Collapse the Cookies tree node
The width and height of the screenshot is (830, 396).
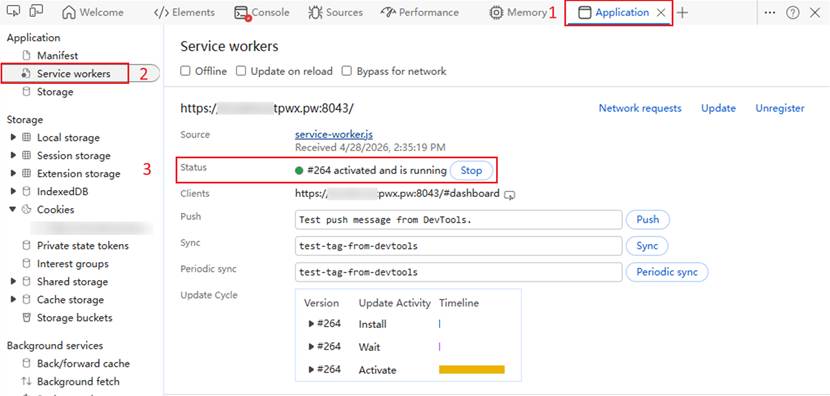coord(13,210)
